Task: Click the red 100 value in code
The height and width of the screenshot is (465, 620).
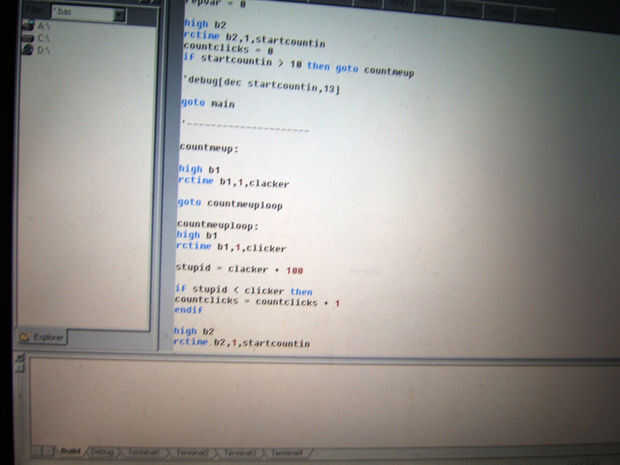Action: click(295, 270)
